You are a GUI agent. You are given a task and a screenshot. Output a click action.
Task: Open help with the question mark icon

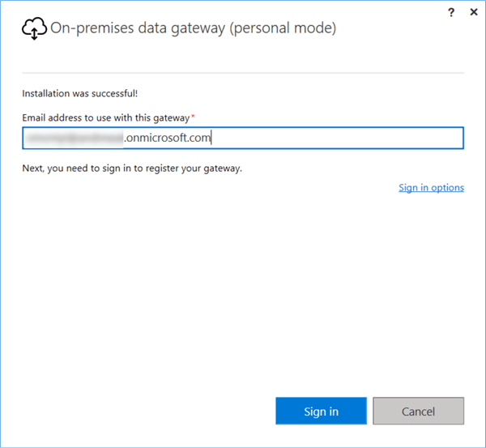451,12
